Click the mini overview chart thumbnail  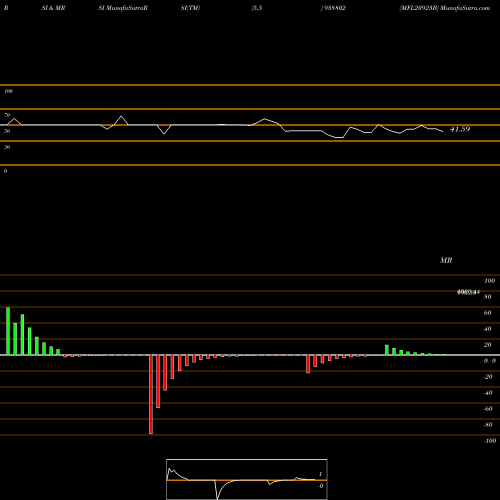[x=247, y=479]
